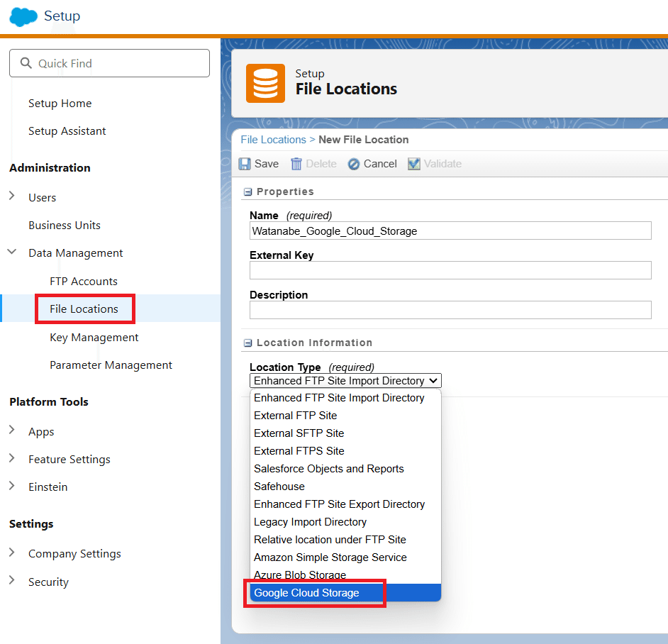
Task: Open Security in sidebar
Action: click(x=48, y=582)
